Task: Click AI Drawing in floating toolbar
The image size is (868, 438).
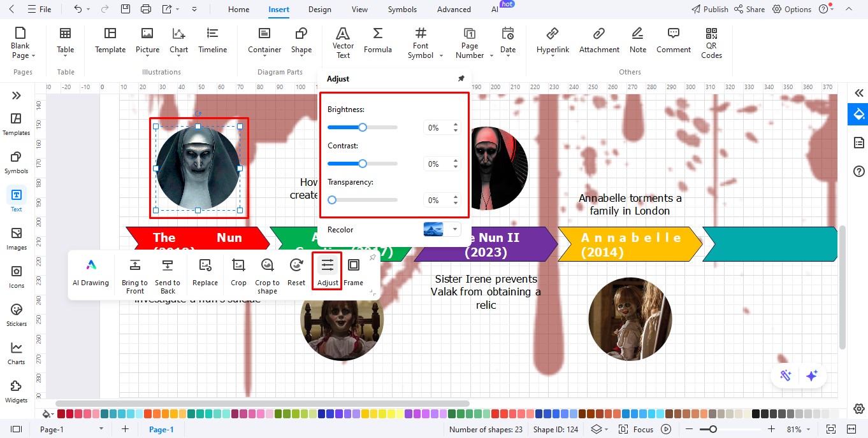Action: pyautogui.click(x=90, y=273)
